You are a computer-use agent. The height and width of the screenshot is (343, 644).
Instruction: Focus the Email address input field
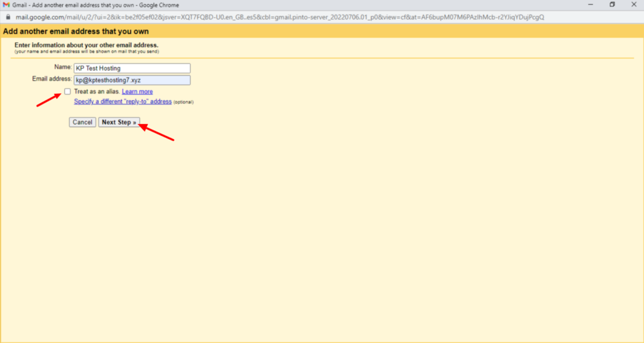pos(132,80)
